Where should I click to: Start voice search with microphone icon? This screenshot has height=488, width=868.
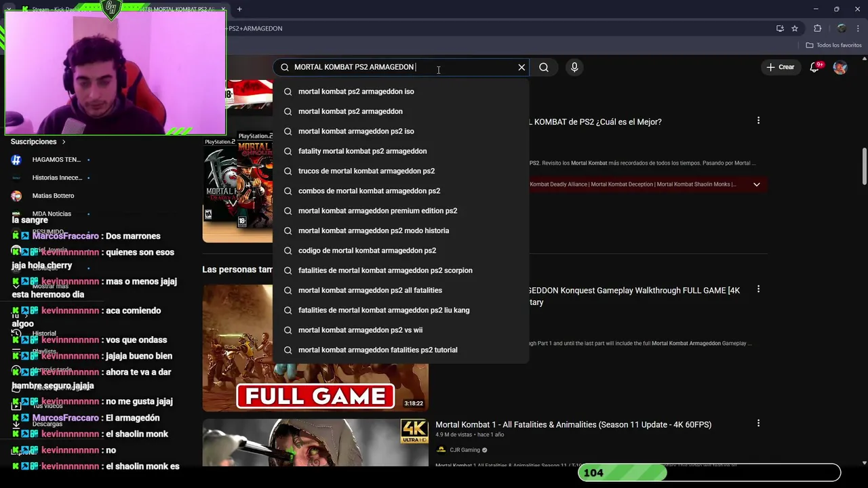[x=574, y=67]
